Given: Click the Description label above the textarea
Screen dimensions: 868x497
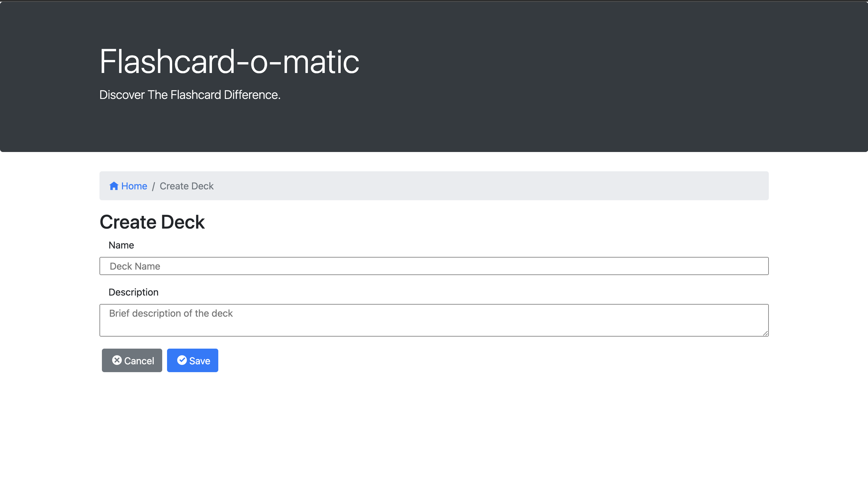Looking at the screenshot, I should click(133, 292).
